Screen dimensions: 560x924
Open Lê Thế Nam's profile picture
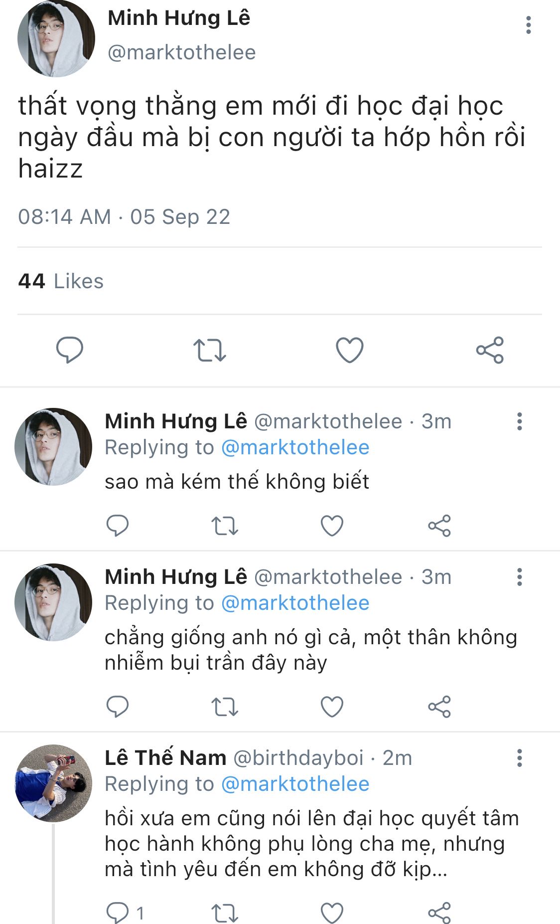(54, 783)
